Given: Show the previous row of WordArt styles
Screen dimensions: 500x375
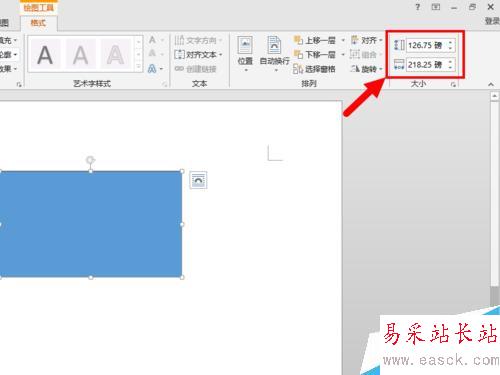Looking at the screenshot, I should click(x=139, y=42).
